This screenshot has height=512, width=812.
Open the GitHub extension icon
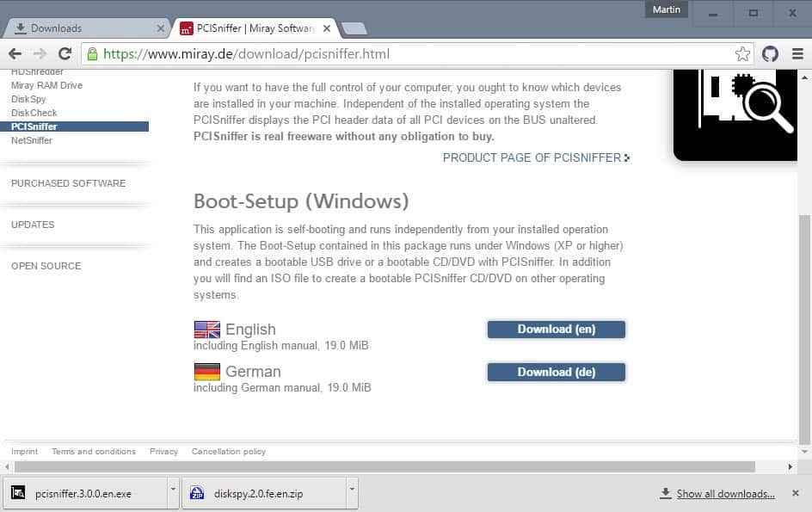point(770,53)
